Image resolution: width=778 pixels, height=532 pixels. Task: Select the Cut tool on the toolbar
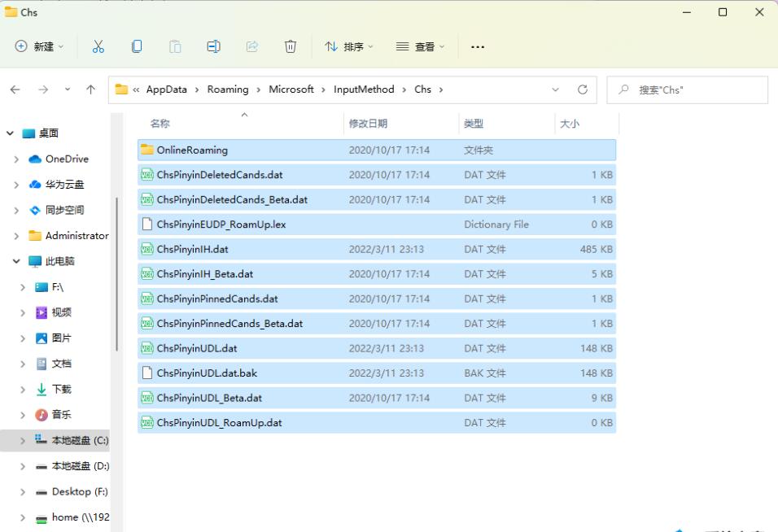(98, 46)
